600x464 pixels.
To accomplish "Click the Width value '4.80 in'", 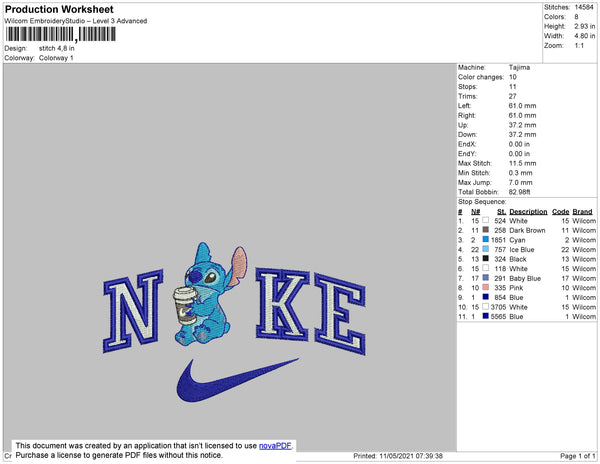I will pyautogui.click(x=585, y=36).
